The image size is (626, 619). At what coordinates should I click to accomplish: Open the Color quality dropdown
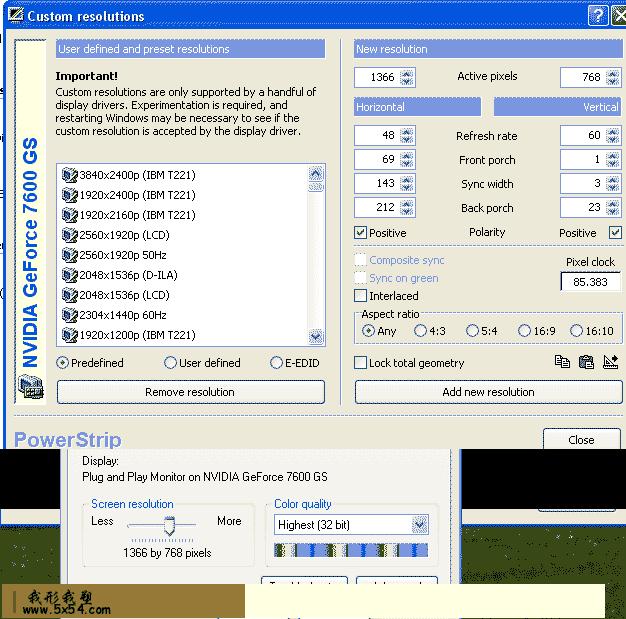click(420, 524)
